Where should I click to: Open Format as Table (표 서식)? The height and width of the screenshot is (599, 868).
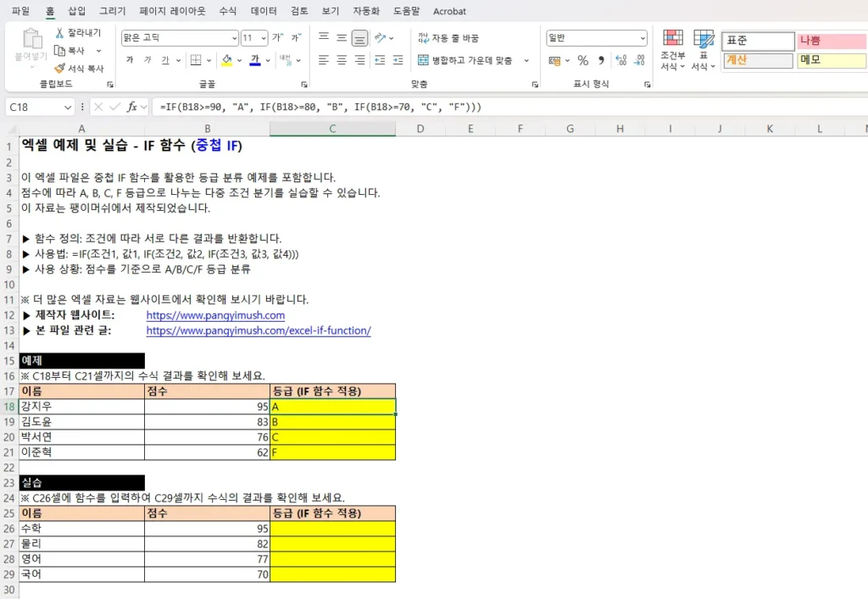(x=703, y=50)
